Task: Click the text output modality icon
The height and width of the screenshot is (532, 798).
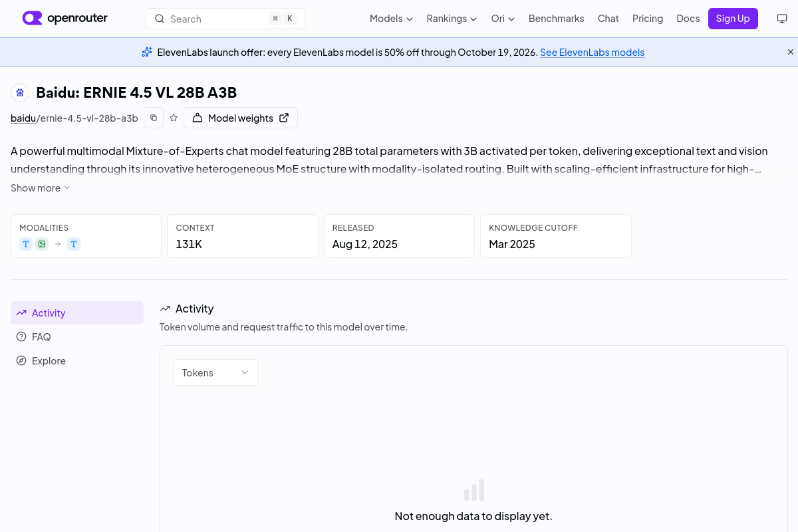Action: click(74, 244)
